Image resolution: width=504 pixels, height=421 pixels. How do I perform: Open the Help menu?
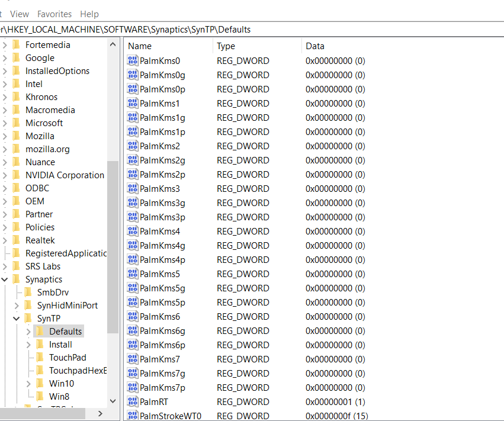[x=89, y=14]
